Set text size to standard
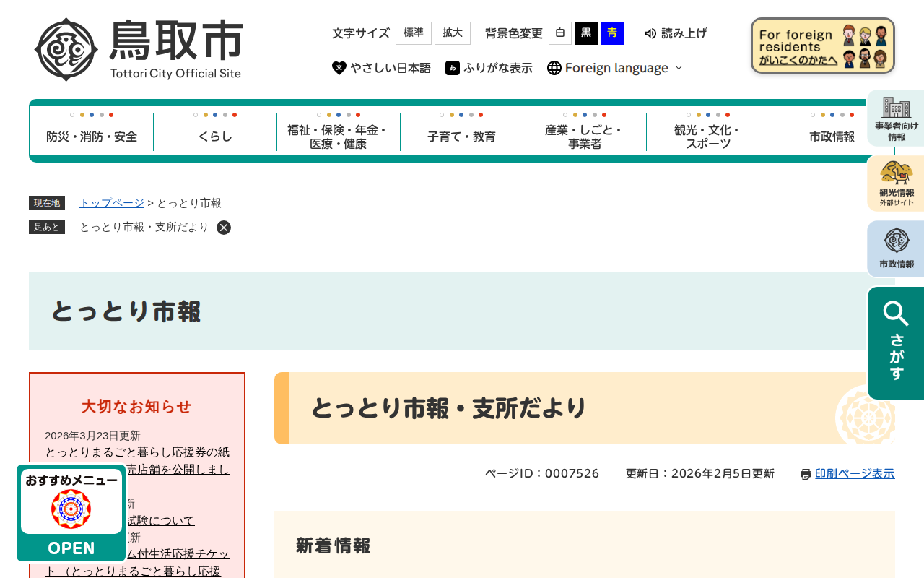The width and height of the screenshot is (924, 578). (414, 33)
